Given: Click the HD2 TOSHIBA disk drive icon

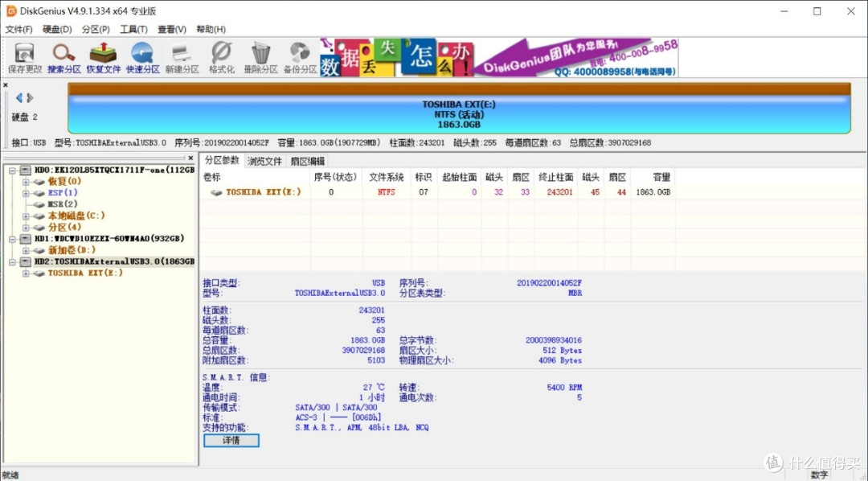Looking at the screenshot, I should click(x=26, y=261).
